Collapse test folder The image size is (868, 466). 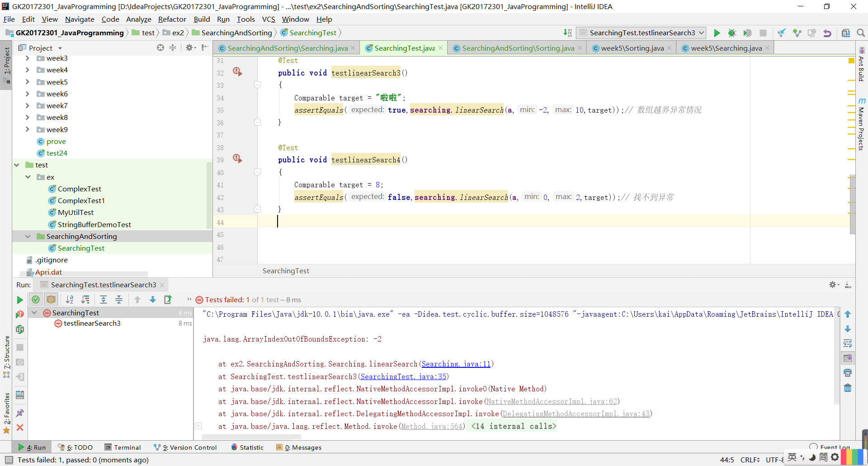(17, 165)
